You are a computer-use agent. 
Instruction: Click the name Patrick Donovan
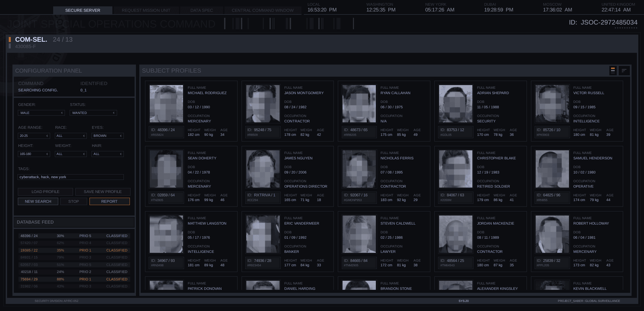coord(205,288)
